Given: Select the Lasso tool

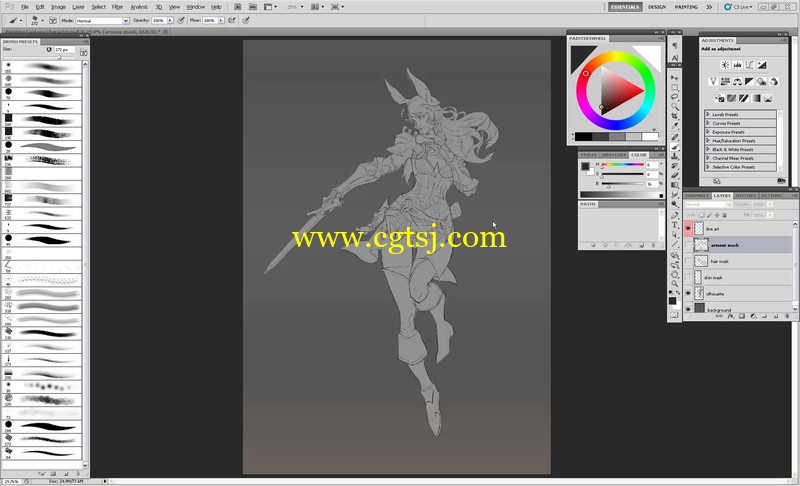Looking at the screenshot, I should click(674, 97).
